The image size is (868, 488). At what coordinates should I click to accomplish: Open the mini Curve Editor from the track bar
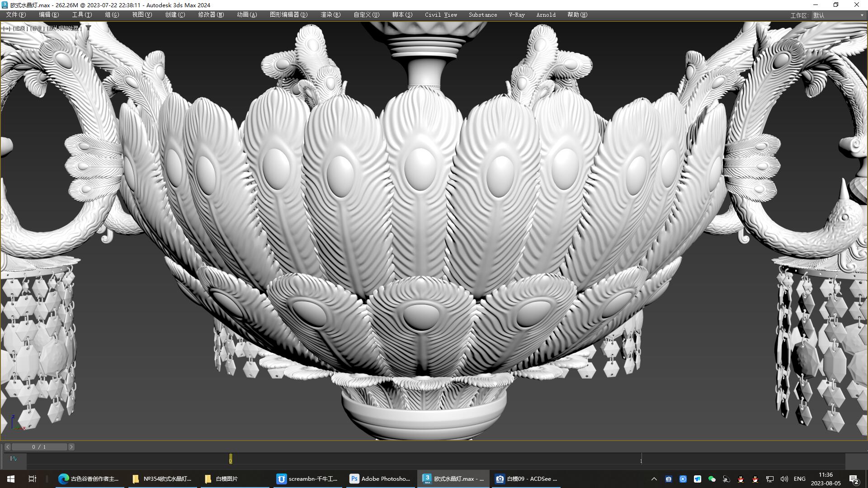[x=14, y=459]
